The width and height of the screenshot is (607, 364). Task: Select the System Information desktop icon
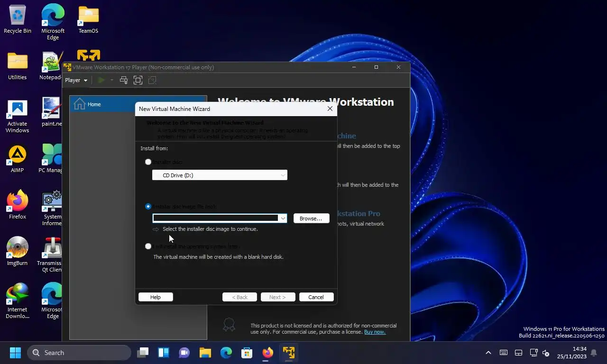(x=52, y=209)
